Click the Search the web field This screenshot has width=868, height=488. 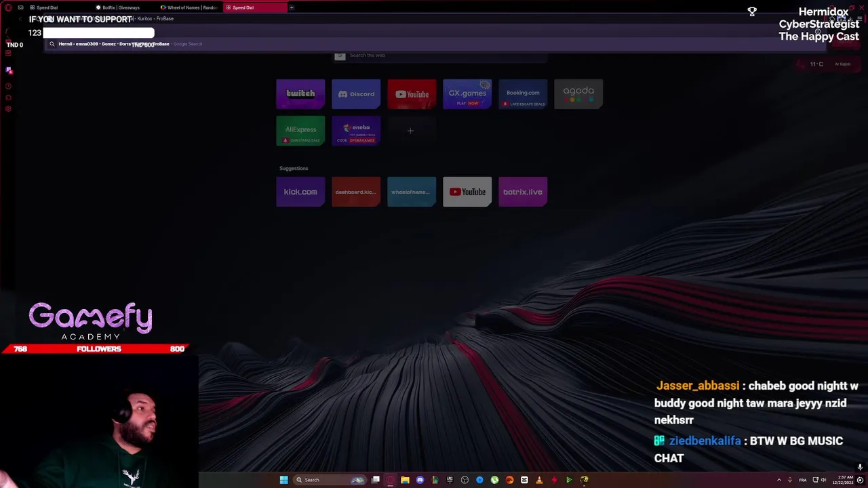point(440,56)
